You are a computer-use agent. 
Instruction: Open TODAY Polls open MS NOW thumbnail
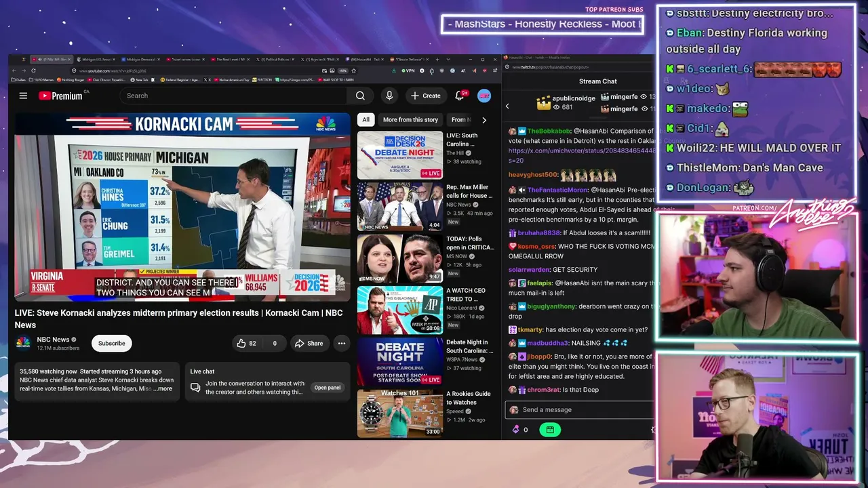click(x=400, y=258)
